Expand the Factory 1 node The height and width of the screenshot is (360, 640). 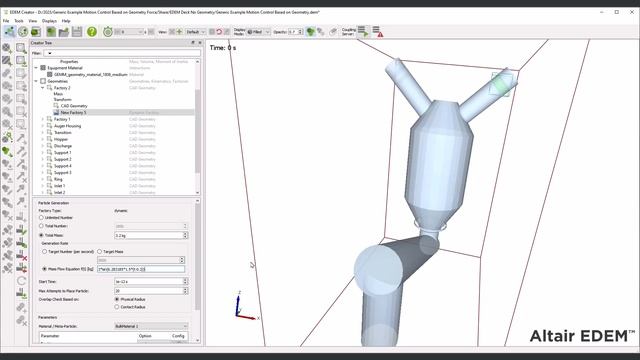click(x=42, y=119)
